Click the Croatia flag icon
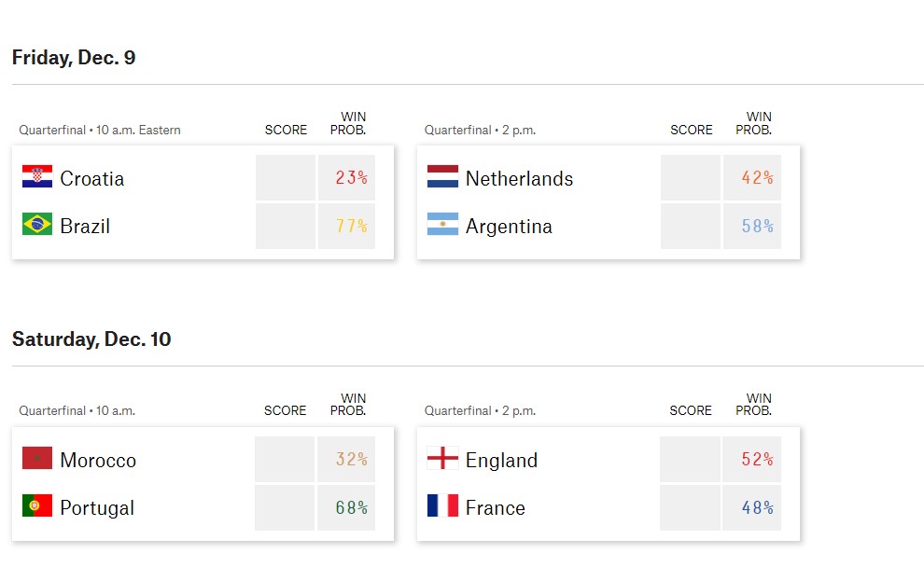The height and width of the screenshot is (567, 924). coord(37,177)
